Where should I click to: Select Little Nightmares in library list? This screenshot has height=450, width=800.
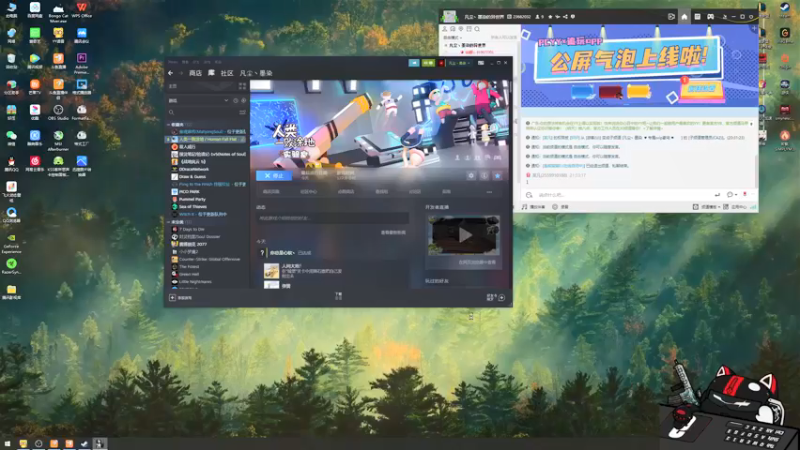(191, 282)
